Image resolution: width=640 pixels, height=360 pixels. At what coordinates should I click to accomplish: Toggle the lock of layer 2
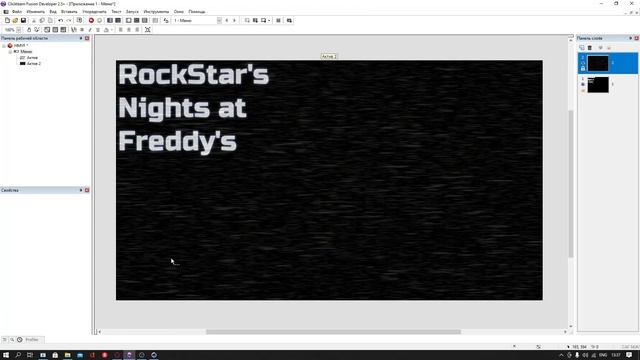pos(583,69)
